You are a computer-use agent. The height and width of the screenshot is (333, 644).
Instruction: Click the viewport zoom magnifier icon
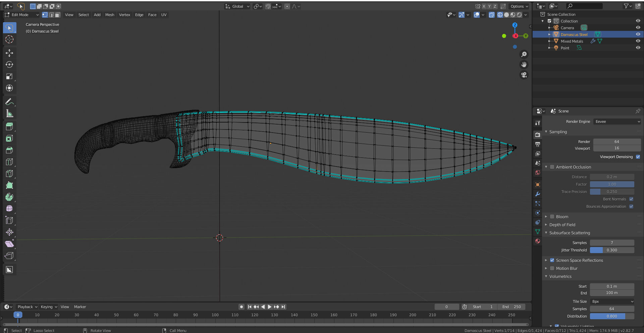[524, 54]
